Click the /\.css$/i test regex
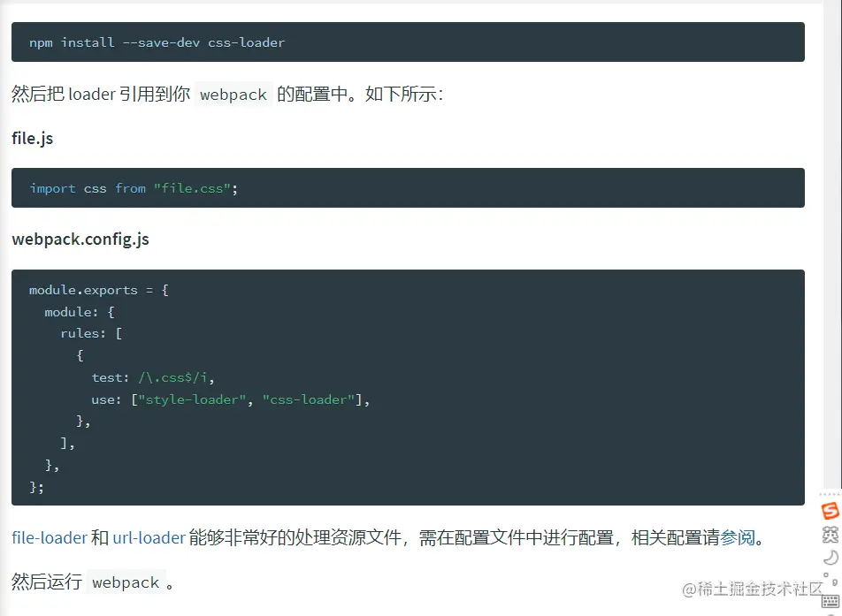The width and height of the screenshot is (842, 616). pyautogui.click(x=175, y=377)
